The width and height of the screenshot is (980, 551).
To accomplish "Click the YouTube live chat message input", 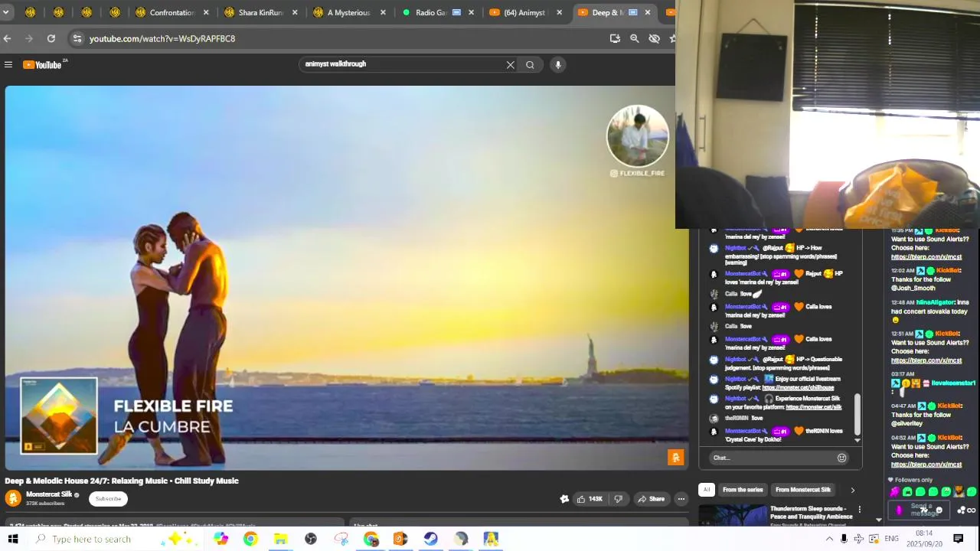I will (772, 458).
